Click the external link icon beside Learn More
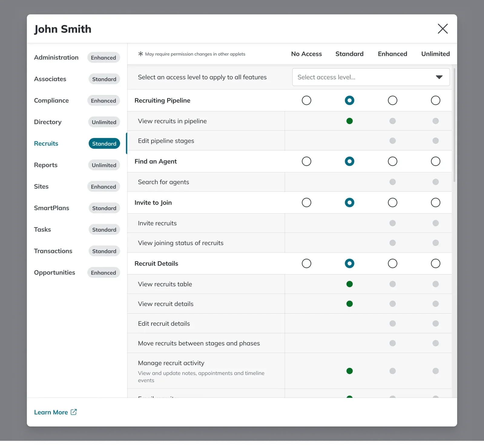This screenshot has height=448, width=484. [74, 412]
